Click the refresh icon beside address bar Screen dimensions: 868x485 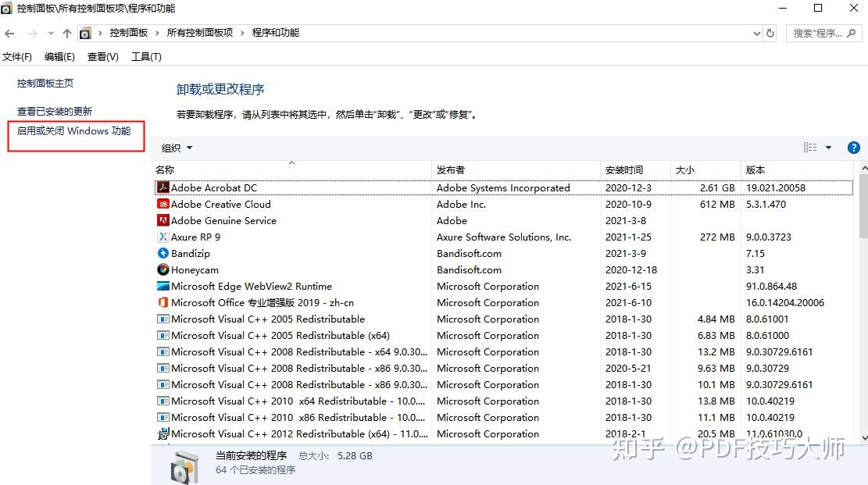pos(770,34)
